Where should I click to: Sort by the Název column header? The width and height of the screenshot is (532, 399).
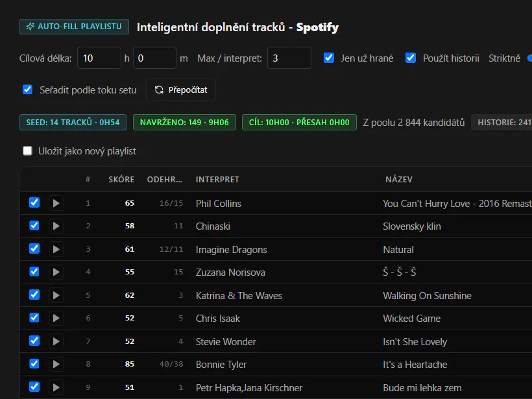399,180
